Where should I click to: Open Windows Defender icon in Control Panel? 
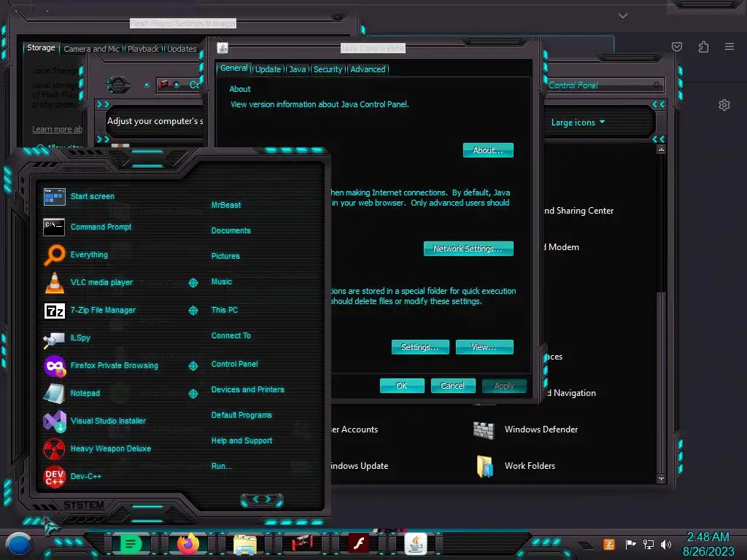tap(484, 429)
